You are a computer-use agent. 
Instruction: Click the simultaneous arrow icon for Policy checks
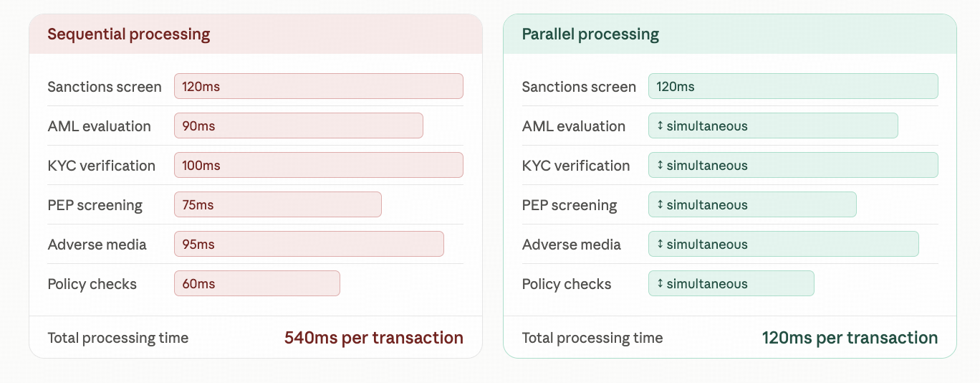coord(660,284)
